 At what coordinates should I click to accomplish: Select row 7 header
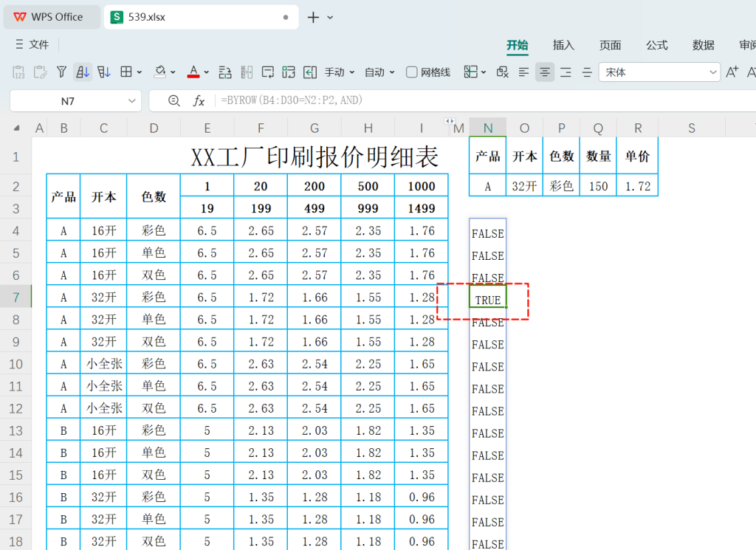[16, 298]
